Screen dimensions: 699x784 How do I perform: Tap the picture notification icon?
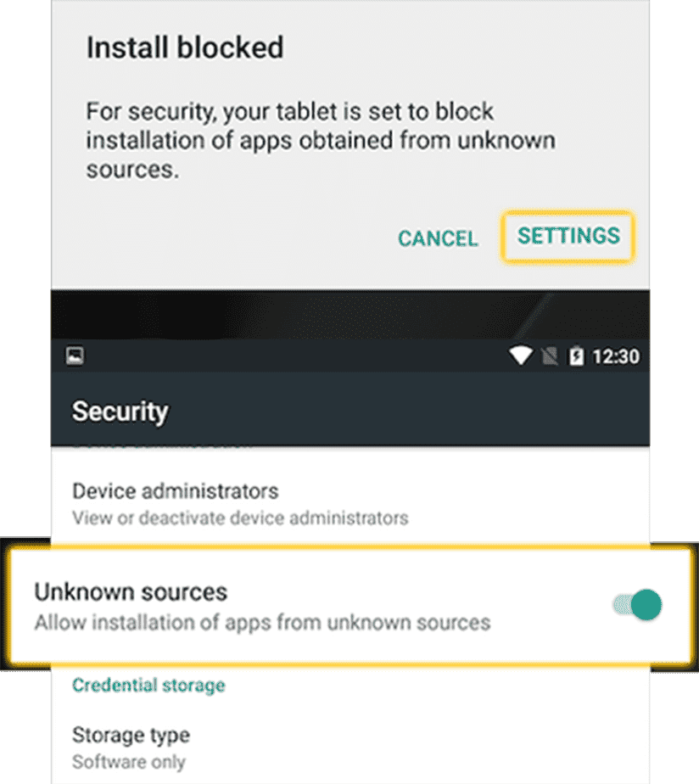75,356
